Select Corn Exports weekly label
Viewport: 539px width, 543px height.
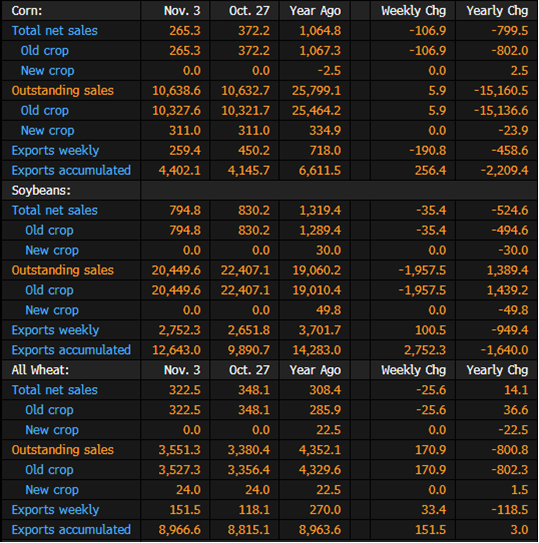(55, 151)
